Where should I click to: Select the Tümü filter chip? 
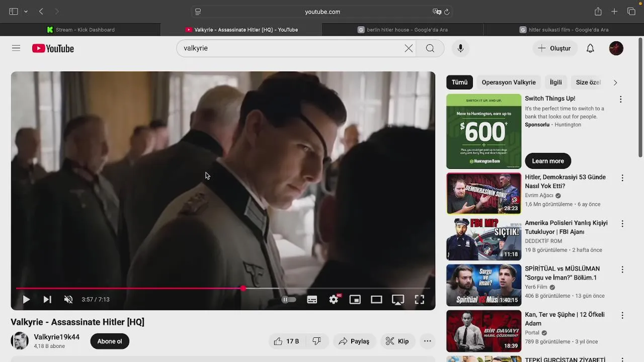pyautogui.click(x=459, y=82)
